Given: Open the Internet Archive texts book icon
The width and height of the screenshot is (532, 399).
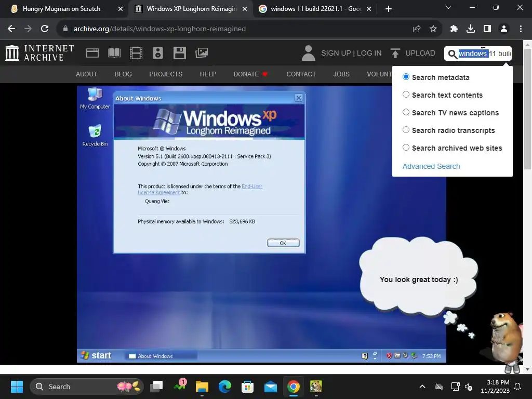Looking at the screenshot, I should click(x=114, y=53).
